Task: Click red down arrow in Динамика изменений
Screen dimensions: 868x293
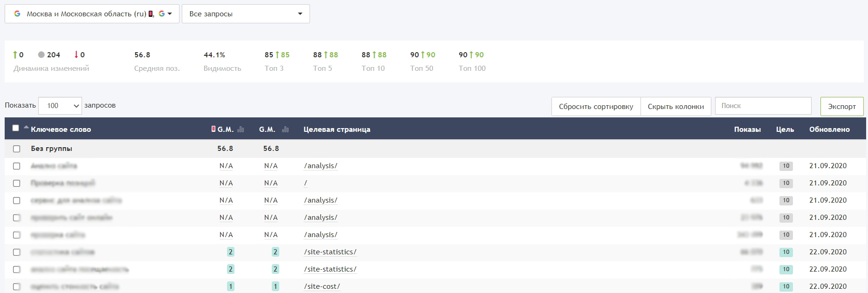Action: click(x=76, y=55)
